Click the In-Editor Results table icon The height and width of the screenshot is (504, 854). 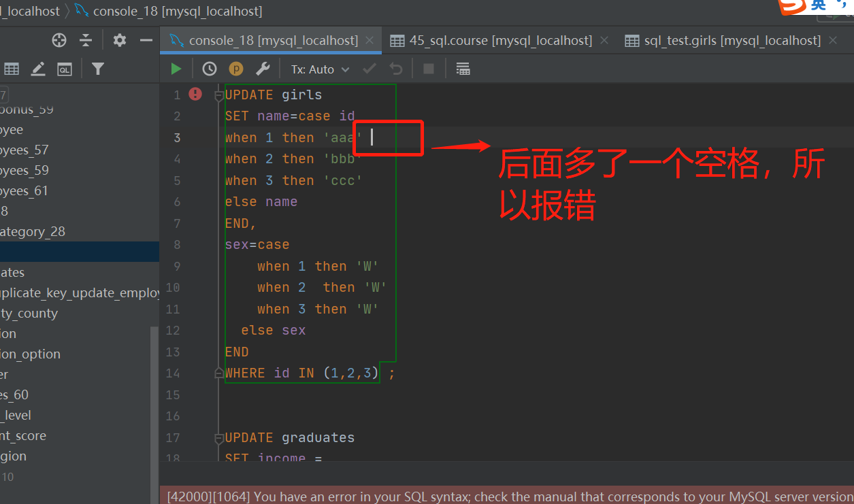point(463,69)
